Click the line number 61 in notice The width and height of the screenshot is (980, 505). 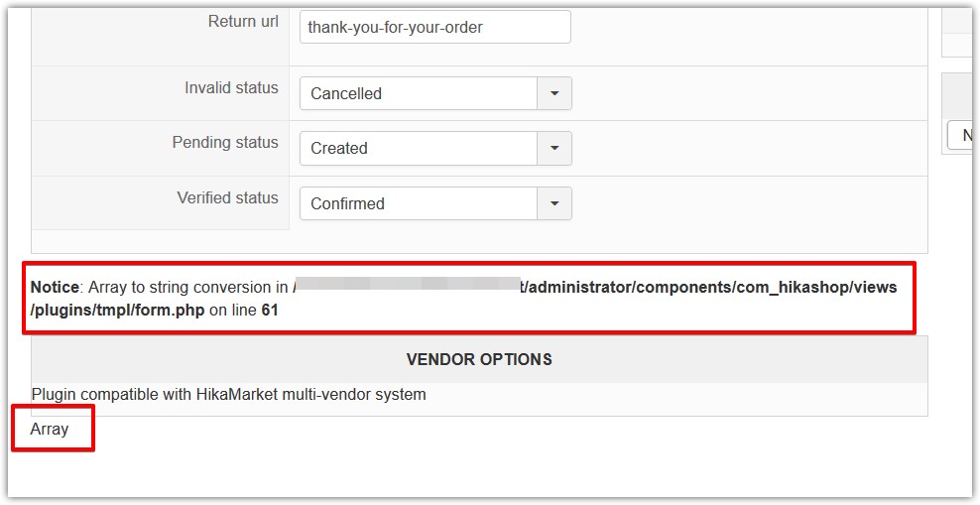tap(271, 310)
